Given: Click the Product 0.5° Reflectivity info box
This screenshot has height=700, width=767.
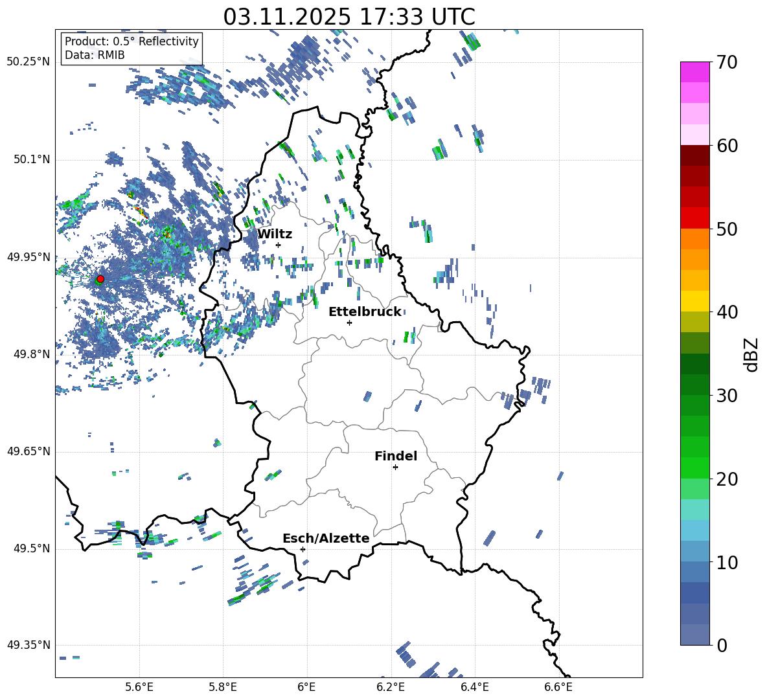Looking at the screenshot, I should (132, 48).
